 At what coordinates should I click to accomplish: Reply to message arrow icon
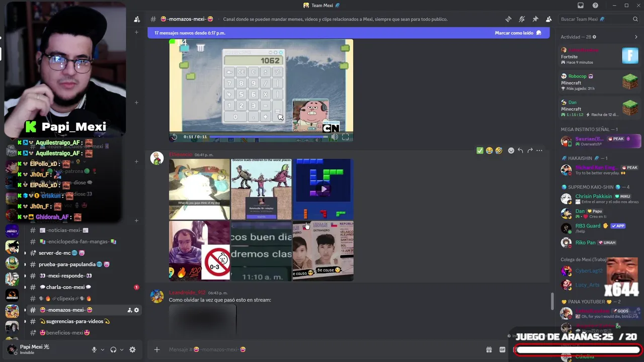click(520, 150)
